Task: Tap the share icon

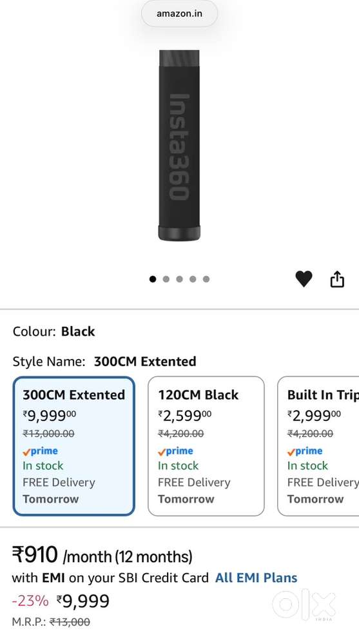Action: [x=337, y=279]
